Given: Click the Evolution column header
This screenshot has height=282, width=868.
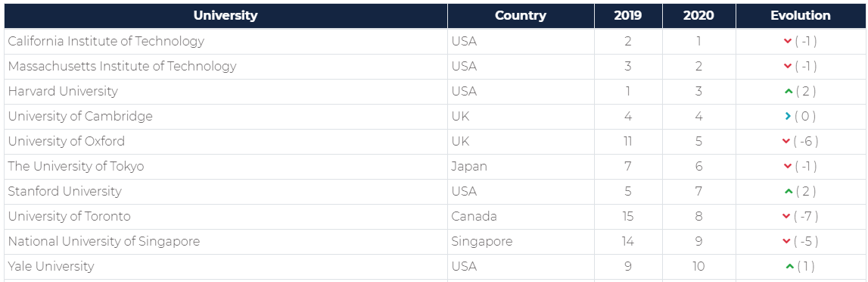Looking at the screenshot, I should tap(801, 15).
